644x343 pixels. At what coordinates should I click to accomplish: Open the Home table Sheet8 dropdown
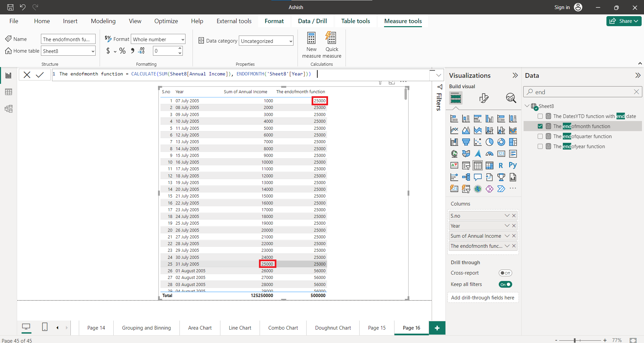pos(92,51)
